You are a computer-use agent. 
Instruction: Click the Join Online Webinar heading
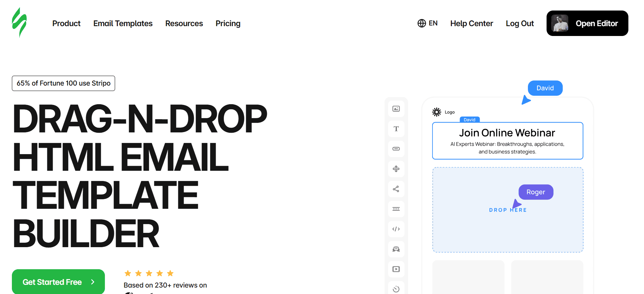(507, 133)
